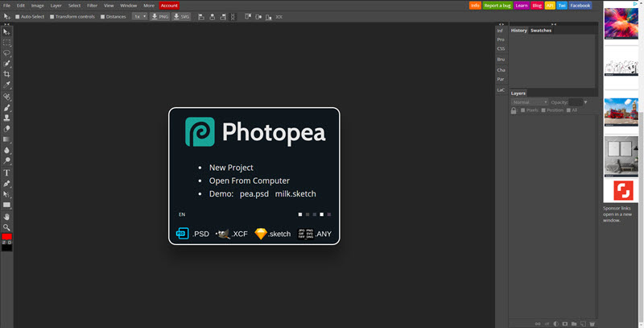644x328 pixels.
Task: Click the align top edges icon
Action: point(248,17)
